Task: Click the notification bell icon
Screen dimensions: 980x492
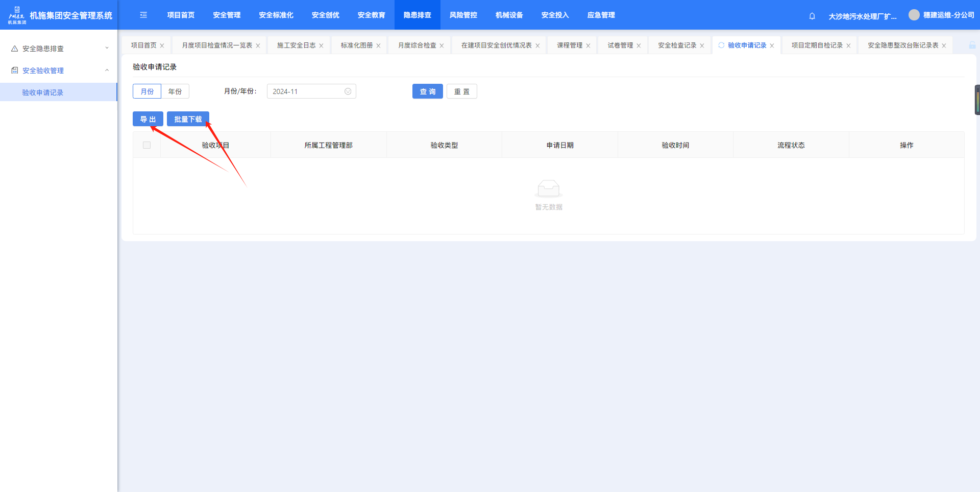Action: 812,16
